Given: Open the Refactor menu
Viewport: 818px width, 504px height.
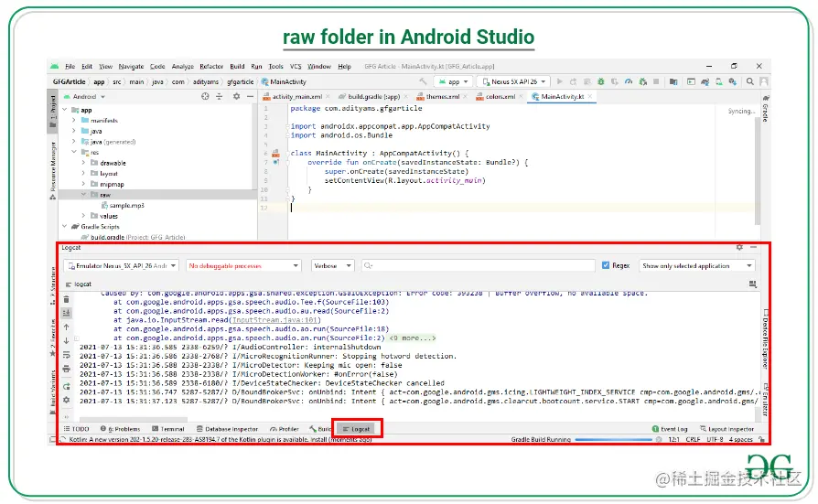Looking at the screenshot, I should (x=211, y=66).
